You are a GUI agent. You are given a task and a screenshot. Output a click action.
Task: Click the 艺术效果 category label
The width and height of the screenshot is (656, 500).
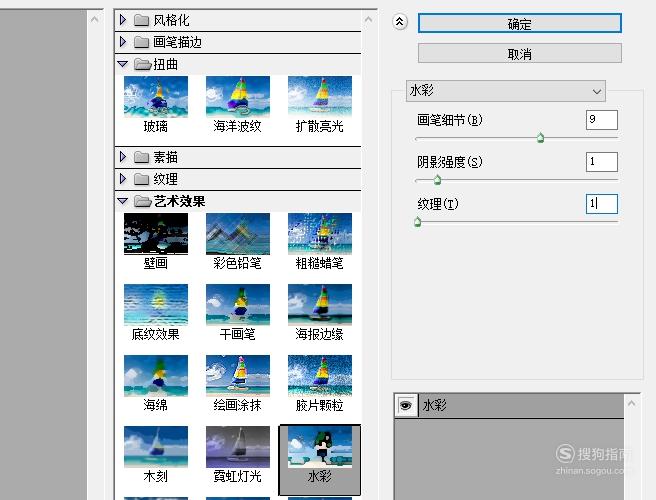[179, 201]
